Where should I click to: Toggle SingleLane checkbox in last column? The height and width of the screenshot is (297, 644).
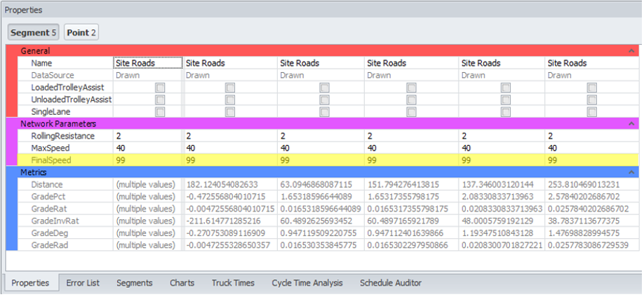pyautogui.click(x=592, y=111)
